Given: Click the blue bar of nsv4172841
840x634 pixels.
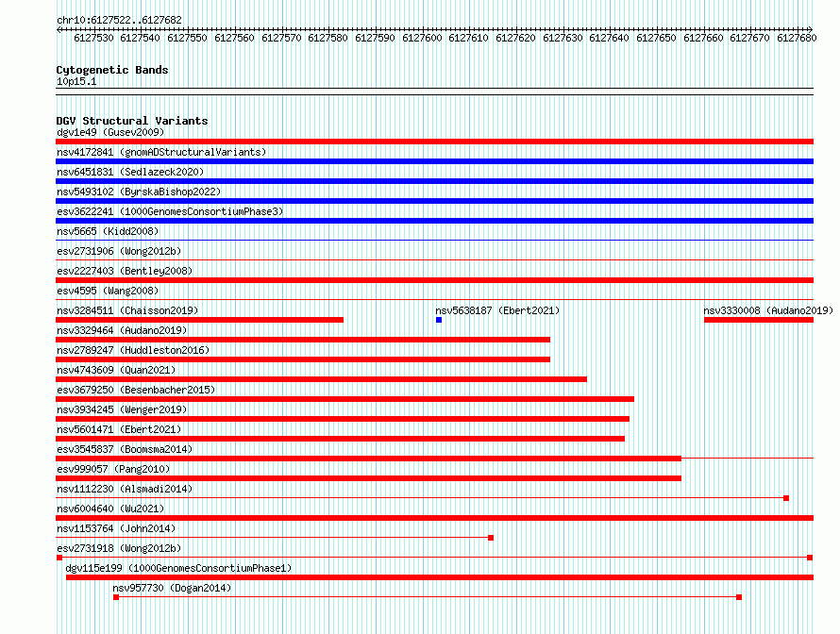Looking at the screenshot, I should 434,161.
